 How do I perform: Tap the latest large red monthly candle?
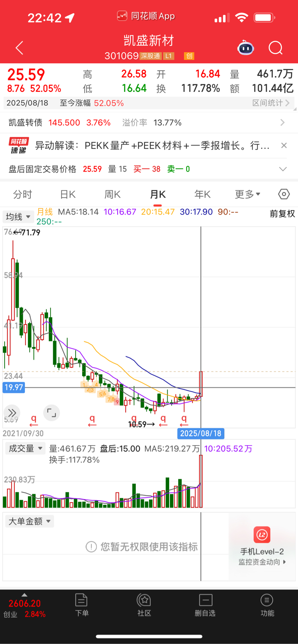point(201,384)
